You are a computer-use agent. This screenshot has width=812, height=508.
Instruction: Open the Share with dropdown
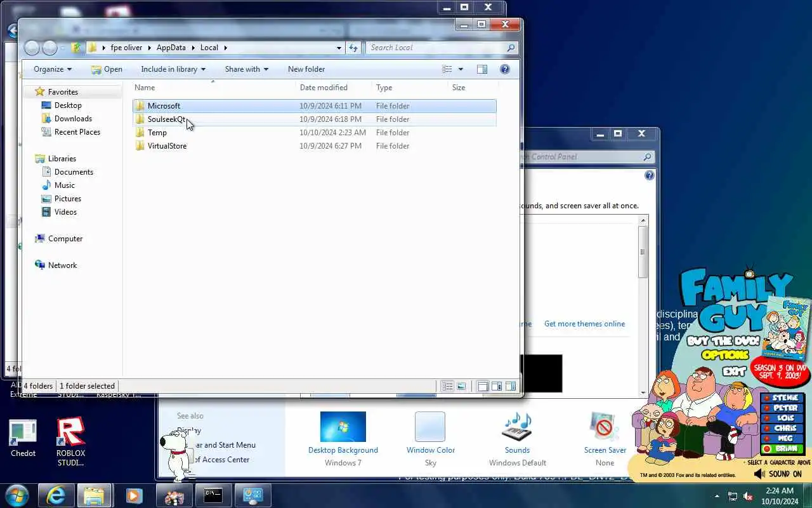tap(247, 69)
